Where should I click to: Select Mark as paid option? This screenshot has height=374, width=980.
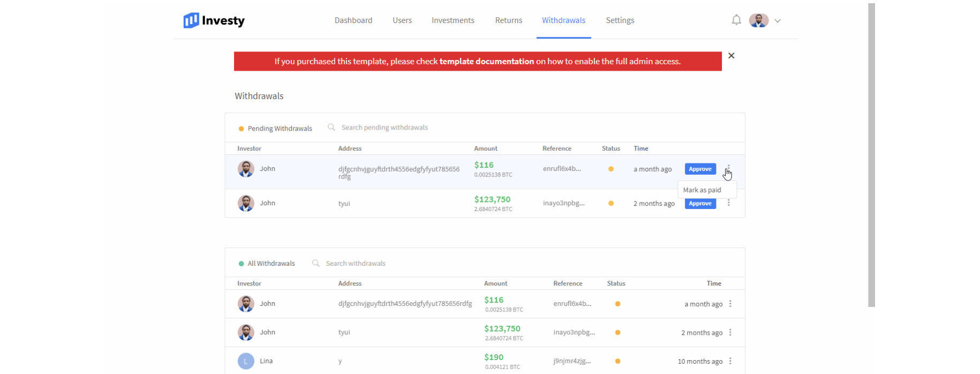point(702,190)
